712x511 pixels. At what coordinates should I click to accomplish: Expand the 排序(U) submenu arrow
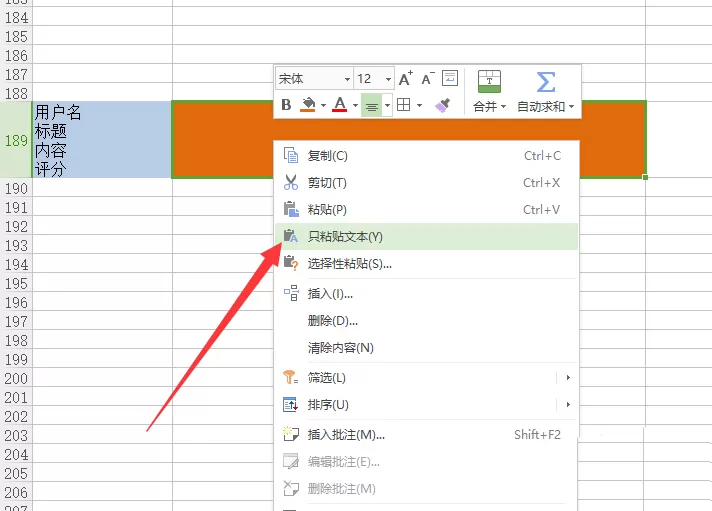[568, 404]
